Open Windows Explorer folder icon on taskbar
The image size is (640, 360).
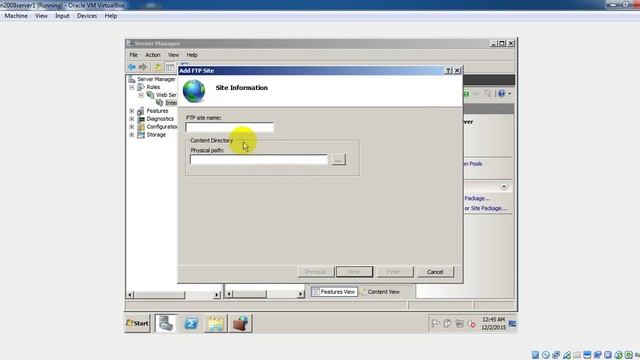[x=216, y=323]
